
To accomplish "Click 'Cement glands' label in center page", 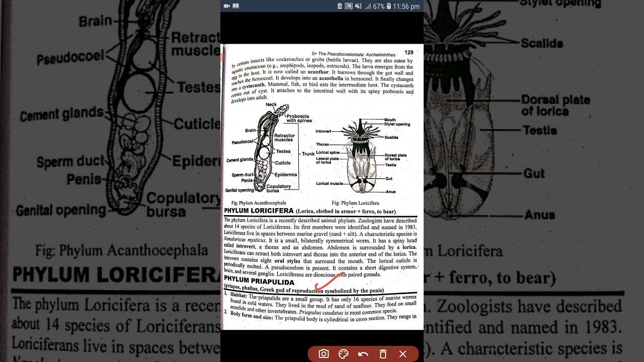I will coord(240,160).
